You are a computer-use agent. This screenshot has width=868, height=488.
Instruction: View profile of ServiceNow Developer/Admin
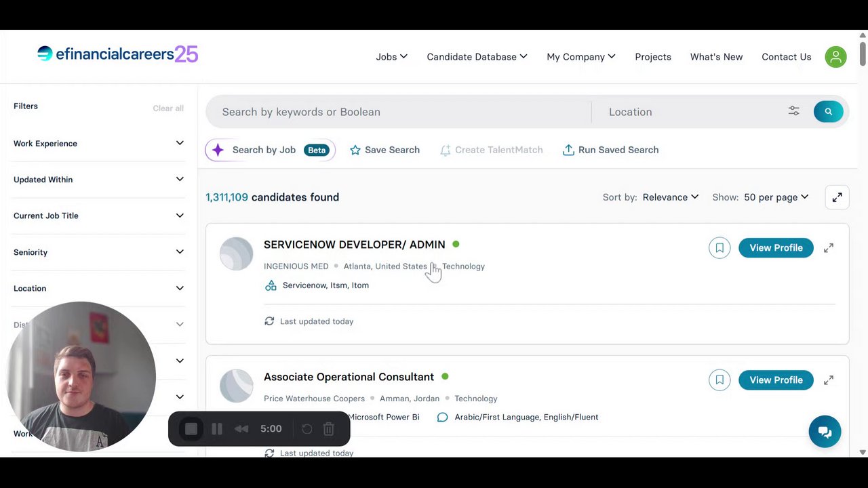click(776, 248)
